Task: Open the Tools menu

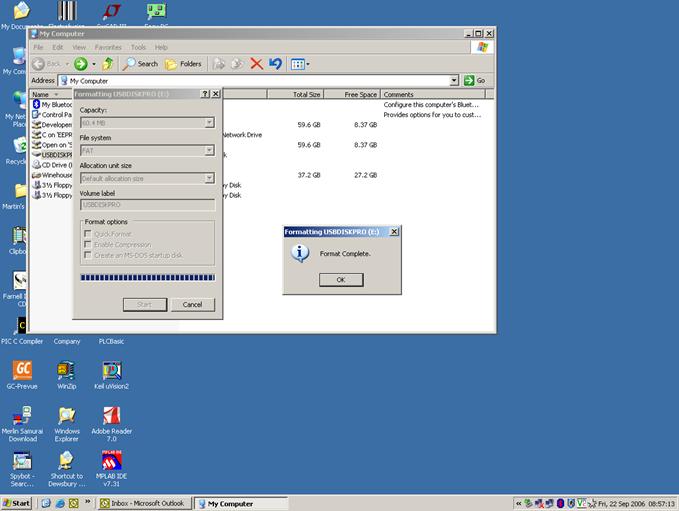Action: (138, 47)
